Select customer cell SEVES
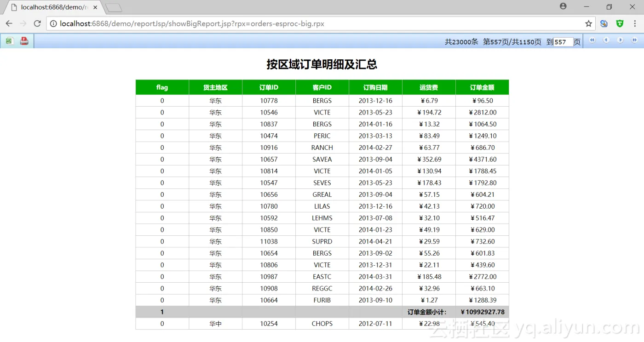 point(322,183)
